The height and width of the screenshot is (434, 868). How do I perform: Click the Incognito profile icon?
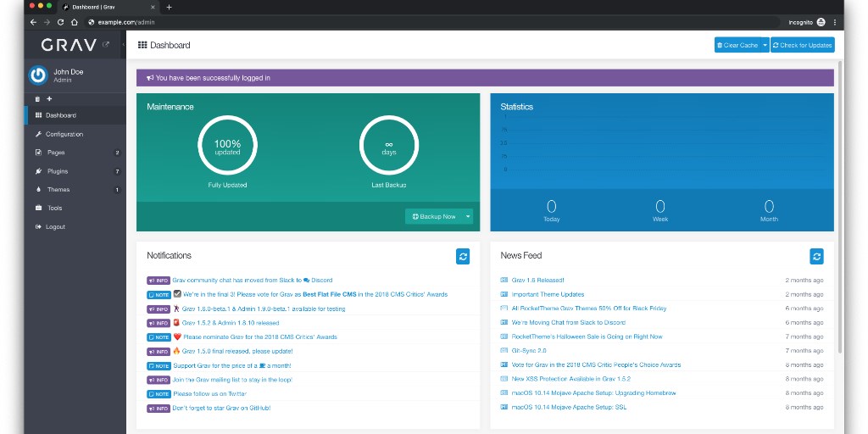[821, 22]
